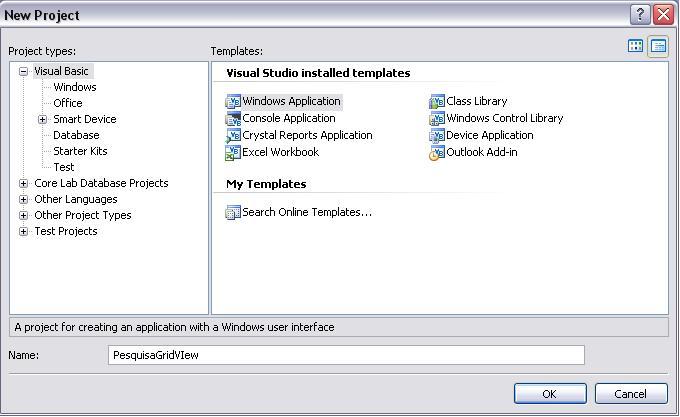Expand the Other Languages node
The height and width of the screenshot is (417, 680).
point(24,199)
